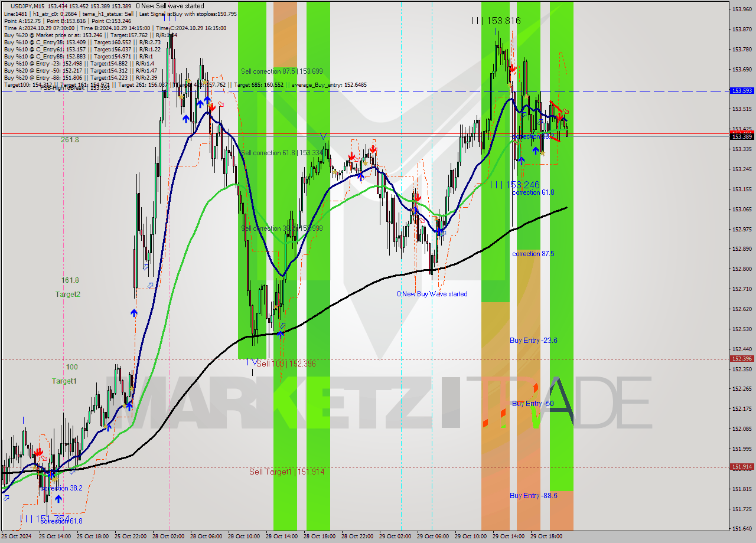This screenshot has width=756, height=543.
Task: Select the '| | | 153.246' point label
Action: pyautogui.click(x=515, y=185)
